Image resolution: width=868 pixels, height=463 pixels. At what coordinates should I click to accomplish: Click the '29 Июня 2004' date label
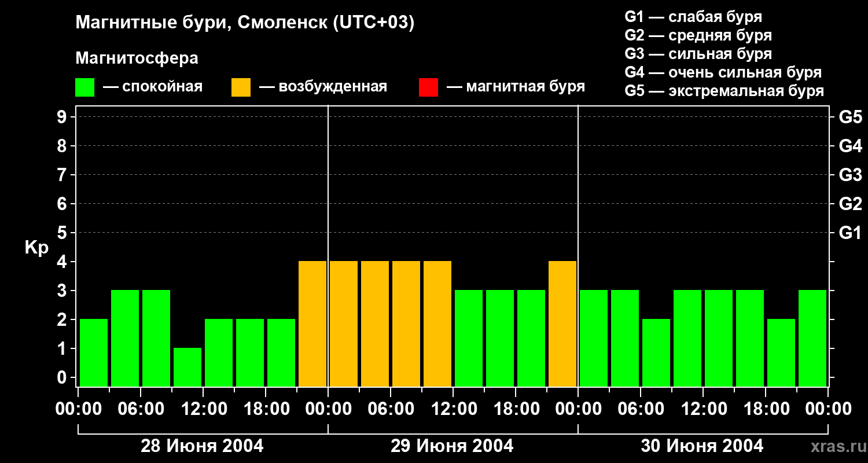point(452,446)
